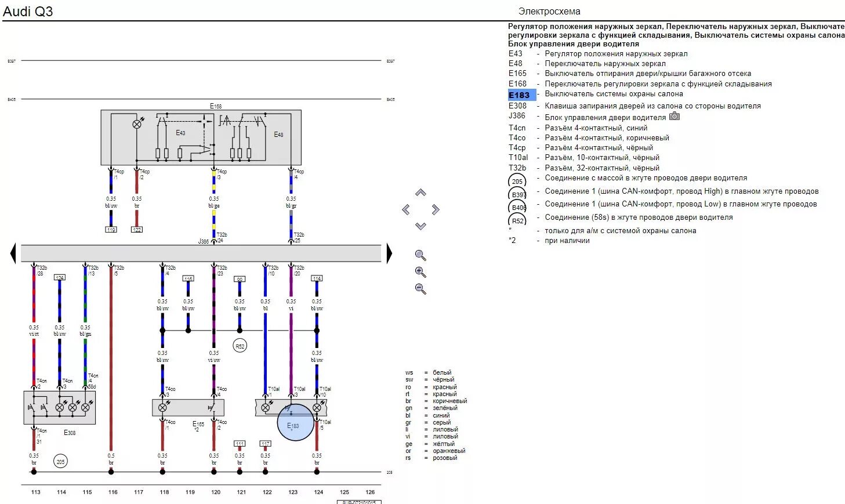Go to next page via black right triangle
The image size is (845, 504).
389,253
